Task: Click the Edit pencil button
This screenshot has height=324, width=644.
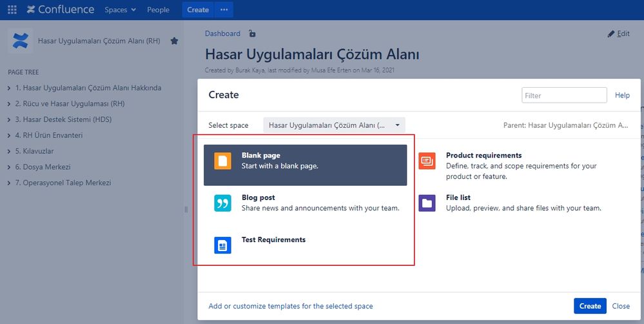Action: (x=618, y=34)
